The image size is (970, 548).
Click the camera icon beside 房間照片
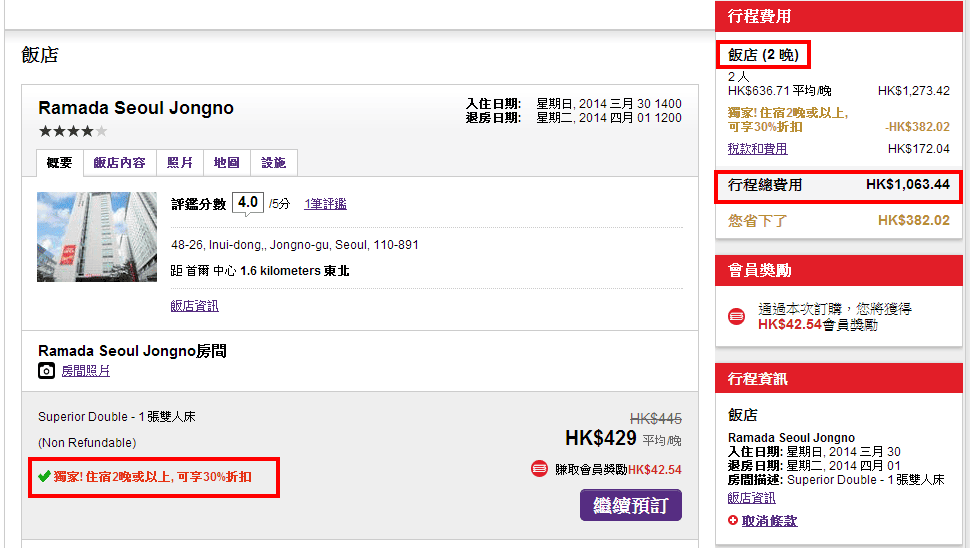(46, 371)
